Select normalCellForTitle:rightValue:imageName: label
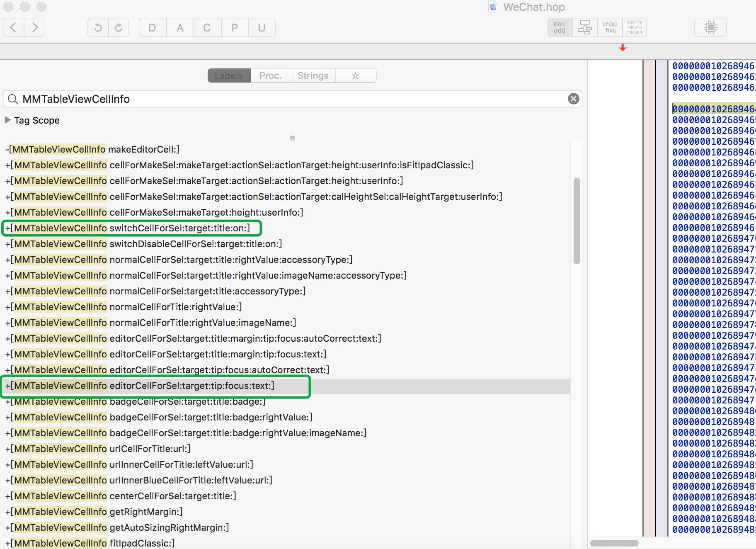 [x=150, y=323]
